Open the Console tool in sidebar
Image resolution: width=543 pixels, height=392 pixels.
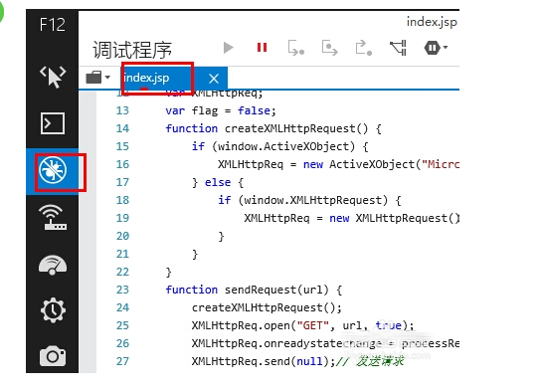[53, 123]
